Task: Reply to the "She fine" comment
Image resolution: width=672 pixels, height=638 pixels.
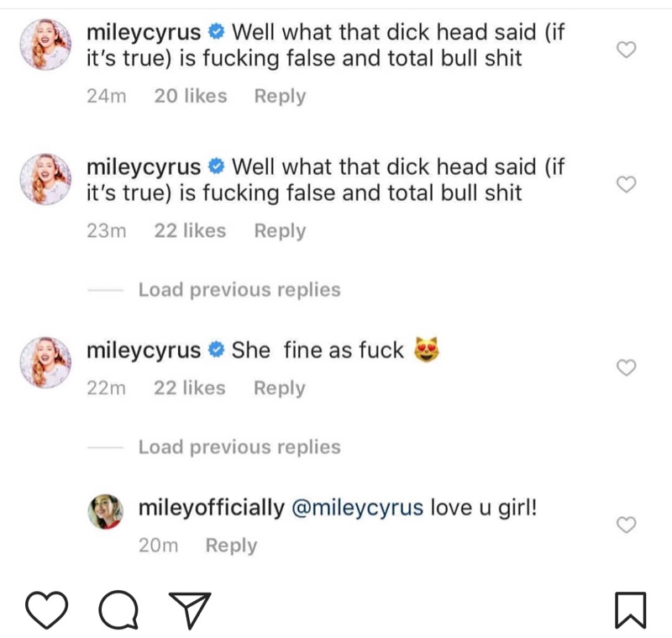Action: pos(280,388)
